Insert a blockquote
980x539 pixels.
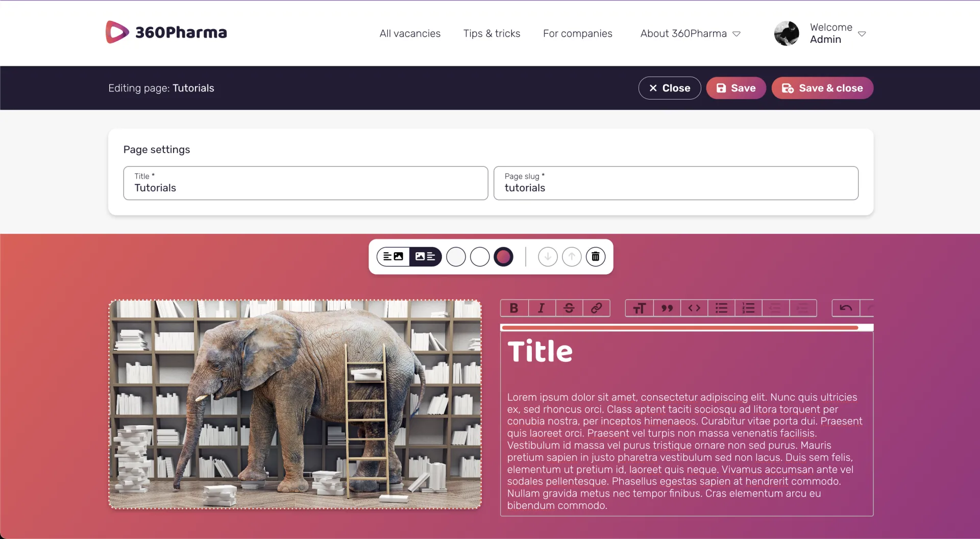[667, 308]
